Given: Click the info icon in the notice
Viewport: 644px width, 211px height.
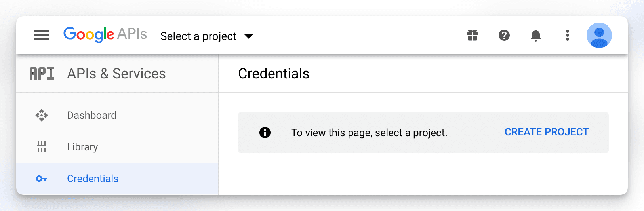Looking at the screenshot, I should coord(265,133).
